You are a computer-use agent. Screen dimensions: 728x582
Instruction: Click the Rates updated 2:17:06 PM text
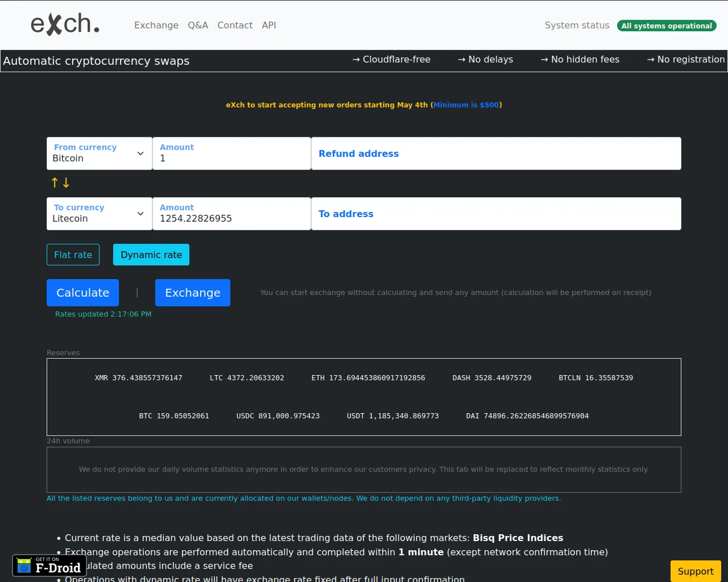[103, 314]
